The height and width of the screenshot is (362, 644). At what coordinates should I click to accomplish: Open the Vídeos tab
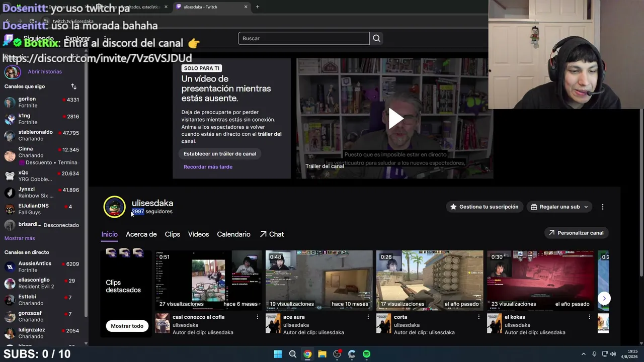tap(198, 234)
